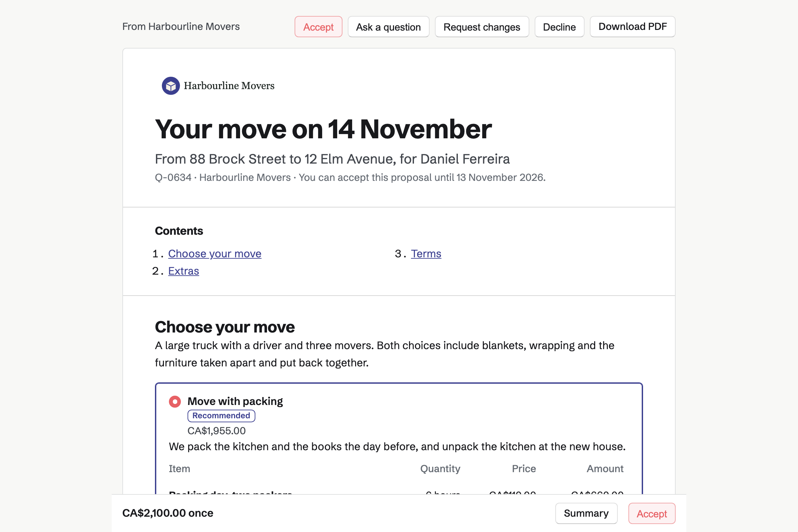The image size is (798, 532).
Task: Click the Amount column header
Action: pos(605,469)
